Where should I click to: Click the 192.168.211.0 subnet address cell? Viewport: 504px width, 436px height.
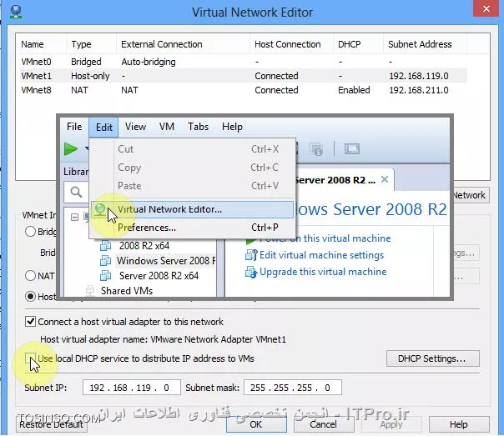(419, 90)
